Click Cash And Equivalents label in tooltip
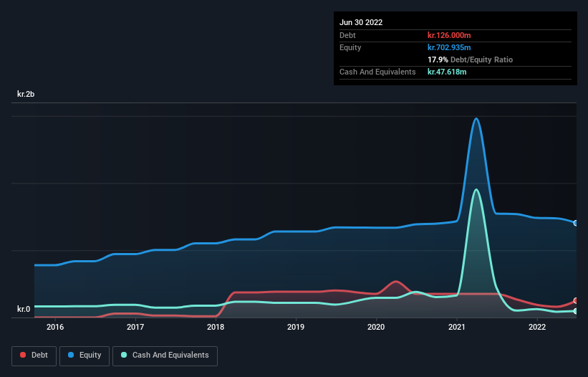The image size is (588, 377). [377, 72]
